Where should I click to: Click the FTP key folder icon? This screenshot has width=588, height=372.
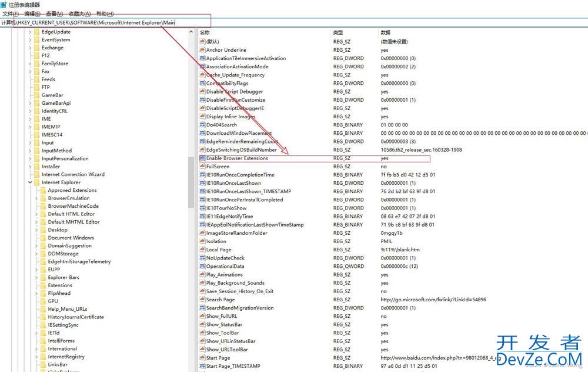[35, 87]
